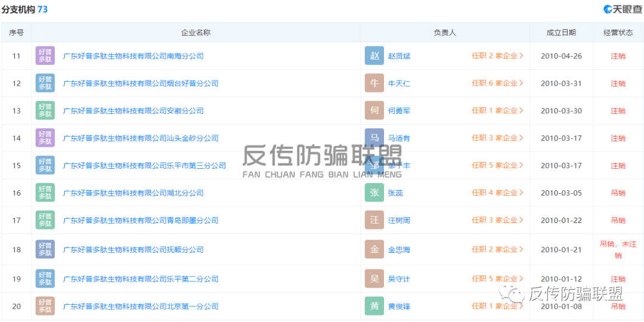The width and height of the screenshot is (644, 322).
Task: Open the 张 avatar beside 张蕊
Action: 374,193
